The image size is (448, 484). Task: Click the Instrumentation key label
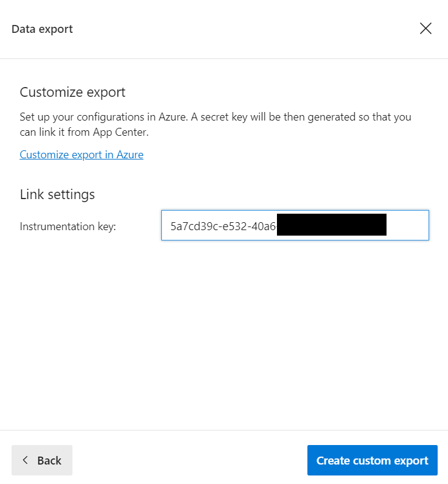pos(68,226)
